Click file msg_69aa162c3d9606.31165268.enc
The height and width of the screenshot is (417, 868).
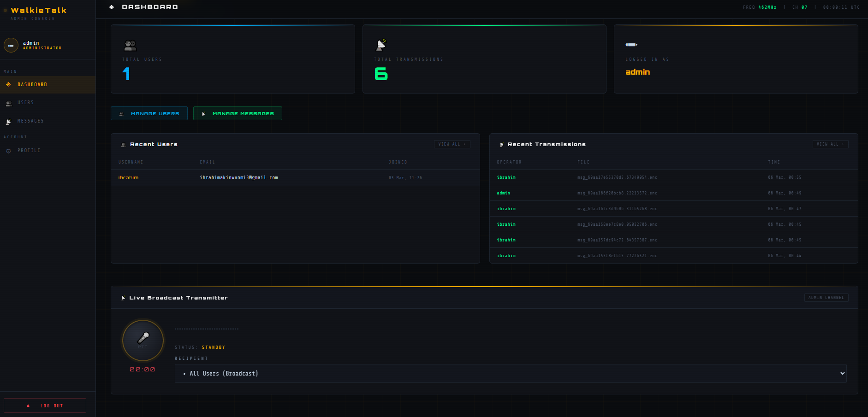[x=617, y=209]
